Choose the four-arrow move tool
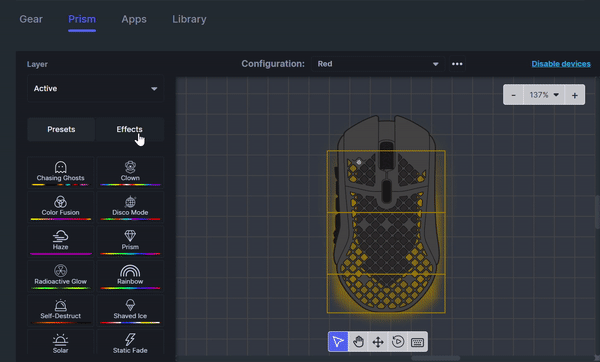Screen dimensions: 600x362 coord(378,341)
